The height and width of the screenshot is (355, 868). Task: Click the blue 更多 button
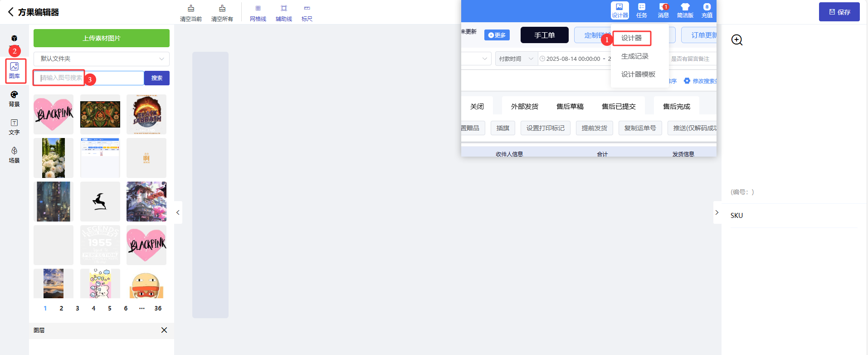497,35
